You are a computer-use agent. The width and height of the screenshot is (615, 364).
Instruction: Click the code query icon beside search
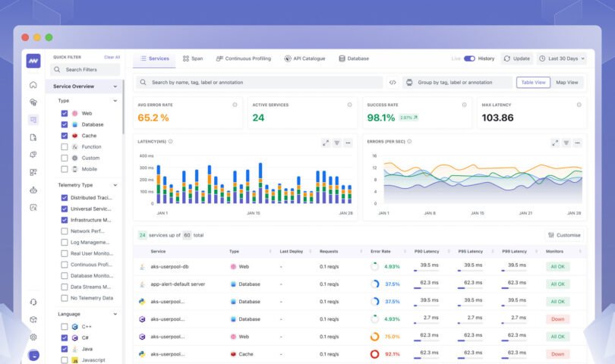tap(393, 83)
